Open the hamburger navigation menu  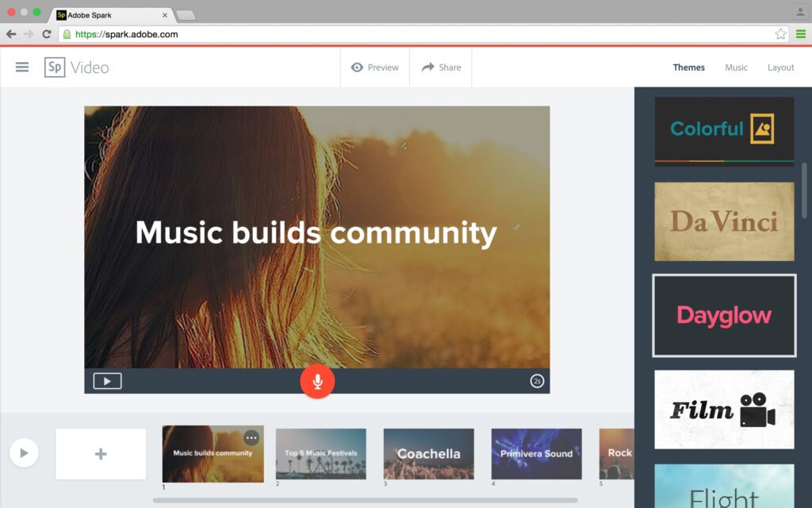pyautogui.click(x=22, y=67)
